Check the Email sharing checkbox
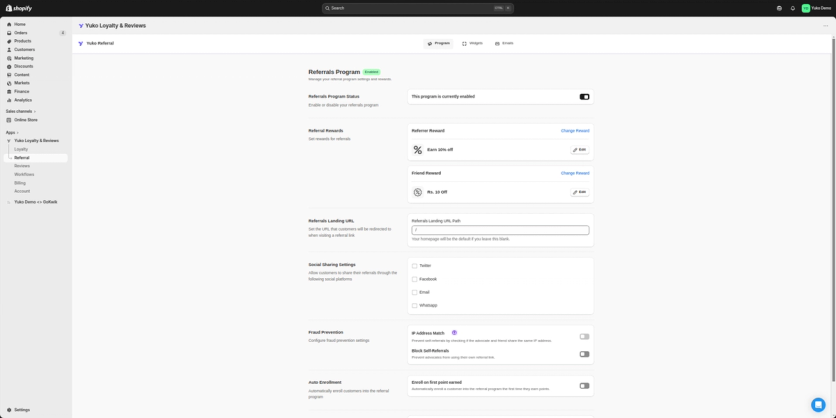This screenshot has width=836, height=418. (414, 292)
